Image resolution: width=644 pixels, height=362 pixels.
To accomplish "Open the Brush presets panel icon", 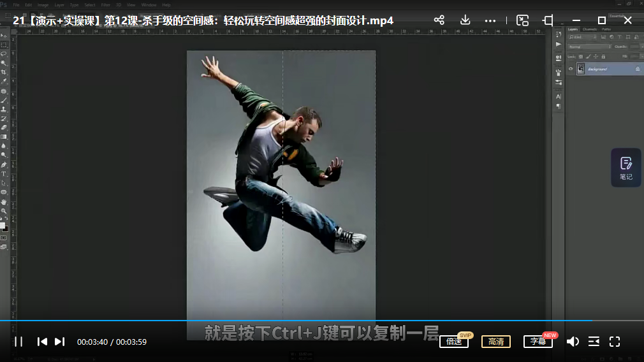I will [559, 73].
